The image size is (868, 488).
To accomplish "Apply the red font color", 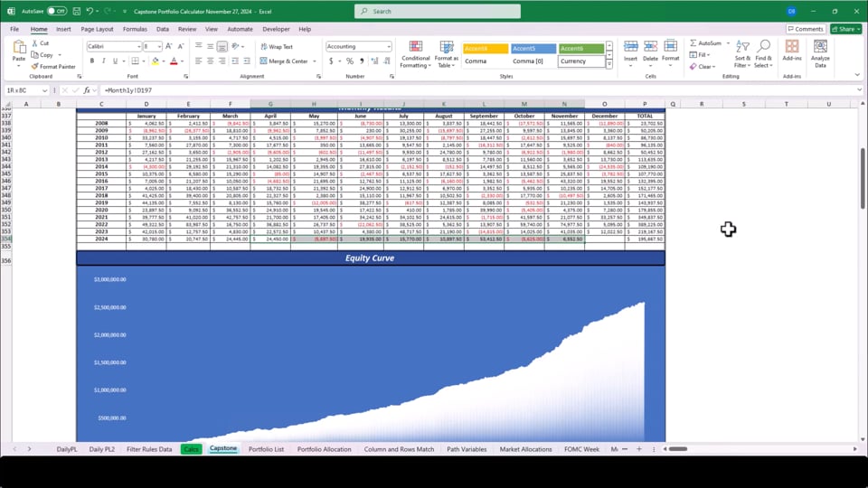I will coord(174,61).
